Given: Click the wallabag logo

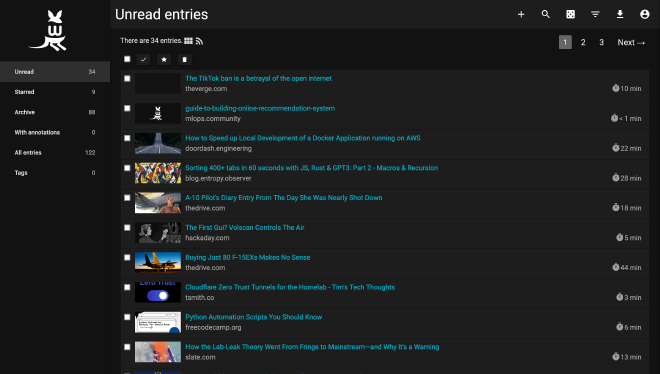Looking at the screenshot, I should [x=48, y=30].
